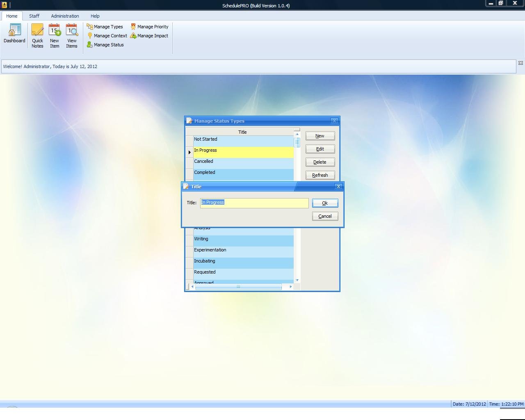Dismiss the welcome message bar
Screen dimensions: 525x420
[x=520, y=63]
